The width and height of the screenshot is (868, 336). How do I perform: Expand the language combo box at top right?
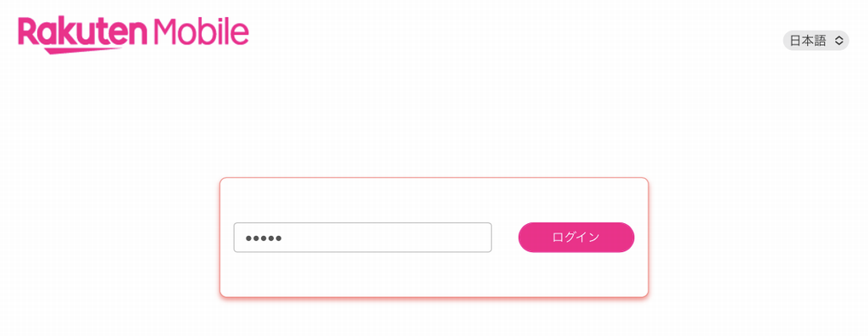(x=815, y=41)
